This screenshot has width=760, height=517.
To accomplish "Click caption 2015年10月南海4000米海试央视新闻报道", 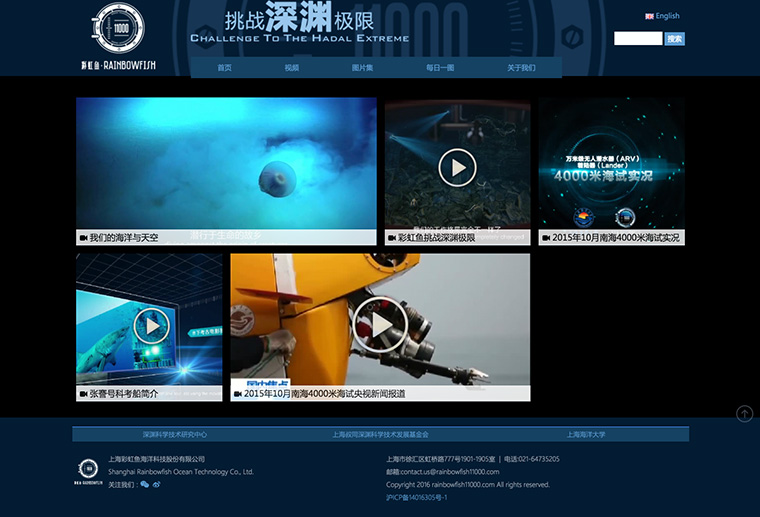I will point(324,394).
